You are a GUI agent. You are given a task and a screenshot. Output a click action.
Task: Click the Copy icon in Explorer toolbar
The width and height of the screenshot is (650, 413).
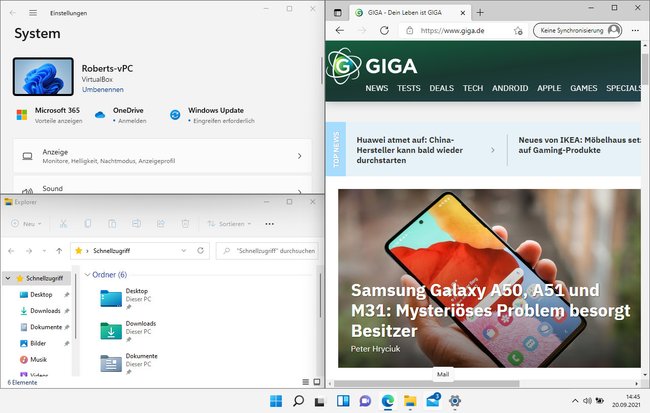(x=87, y=224)
